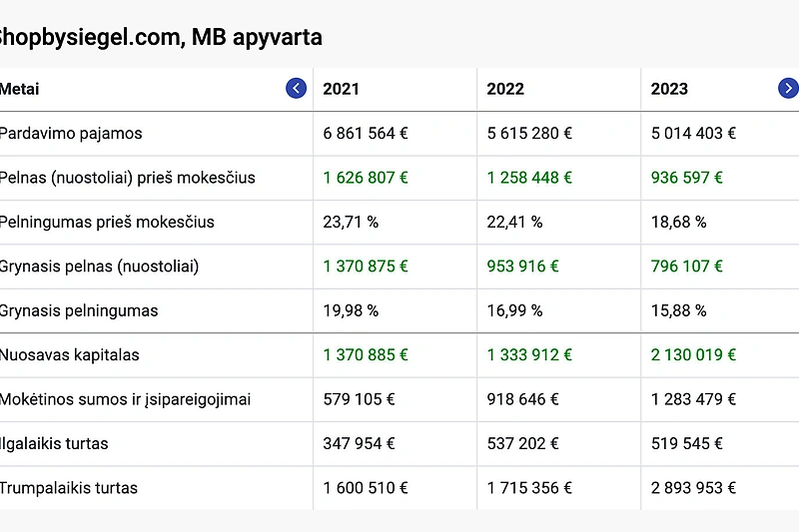Click the 1 370 885 € value
The width and height of the screenshot is (799, 532).
point(366,355)
